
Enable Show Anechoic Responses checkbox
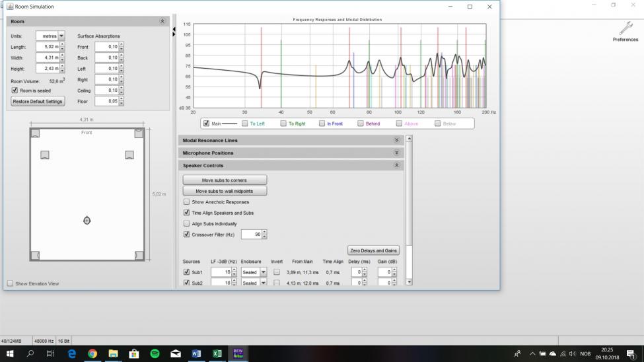pyautogui.click(x=186, y=202)
